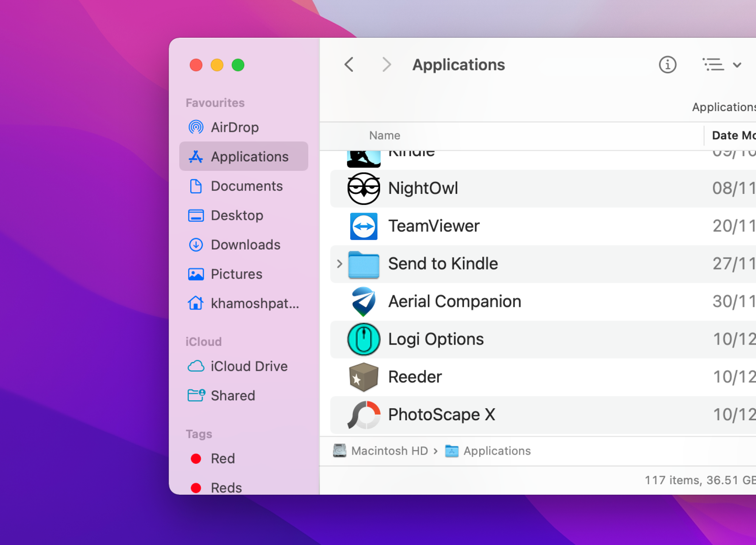Click the Get Info toolbar icon
Screen dimensions: 756x545
(668, 65)
